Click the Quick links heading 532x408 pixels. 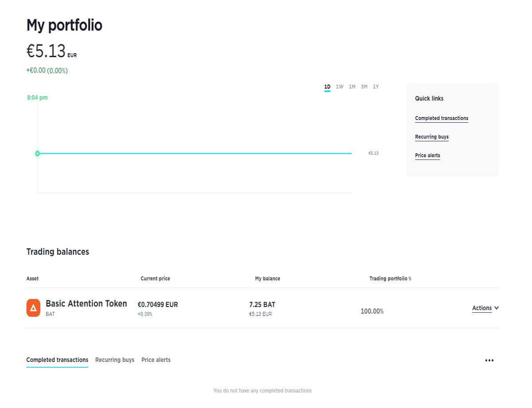(429, 98)
